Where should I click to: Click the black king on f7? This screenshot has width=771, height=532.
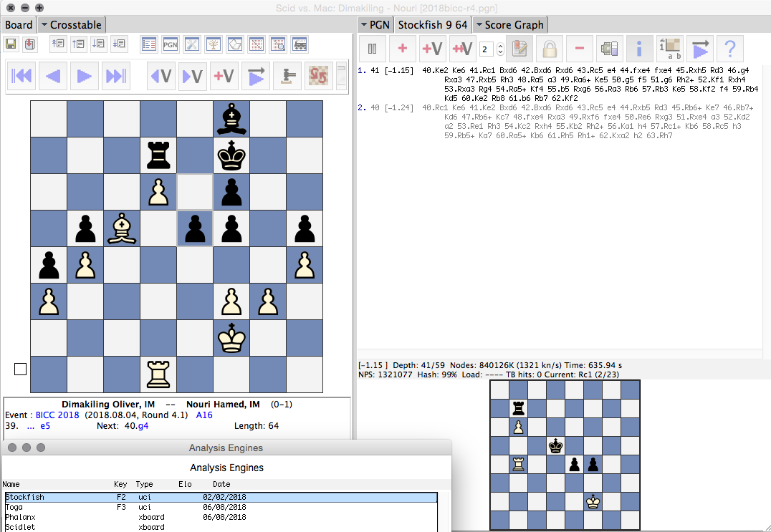click(231, 155)
